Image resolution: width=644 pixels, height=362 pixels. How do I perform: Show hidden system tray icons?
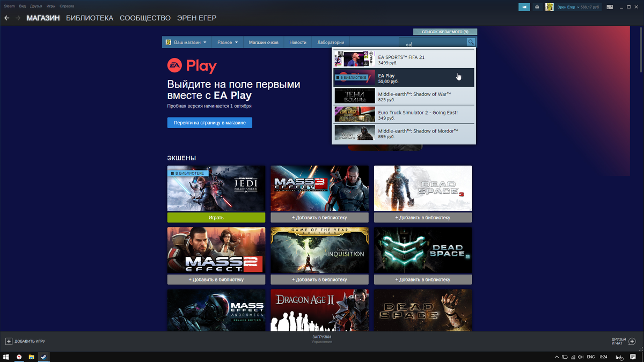[555, 357]
